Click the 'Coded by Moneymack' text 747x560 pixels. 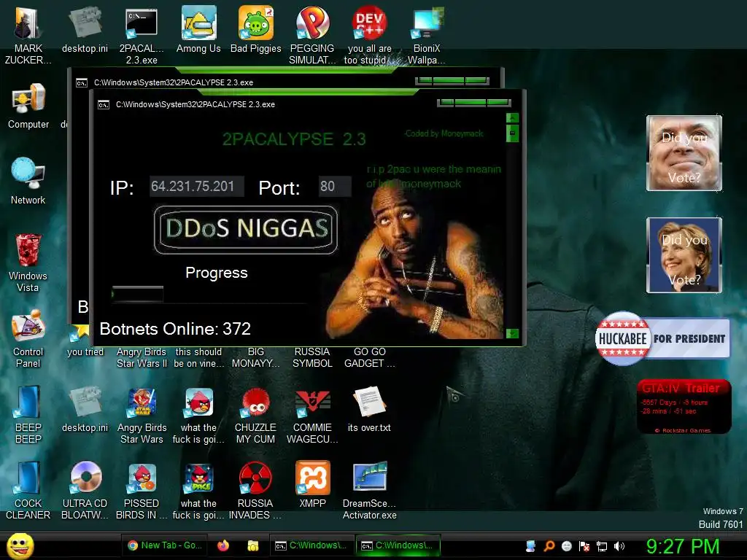coord(444,133)
